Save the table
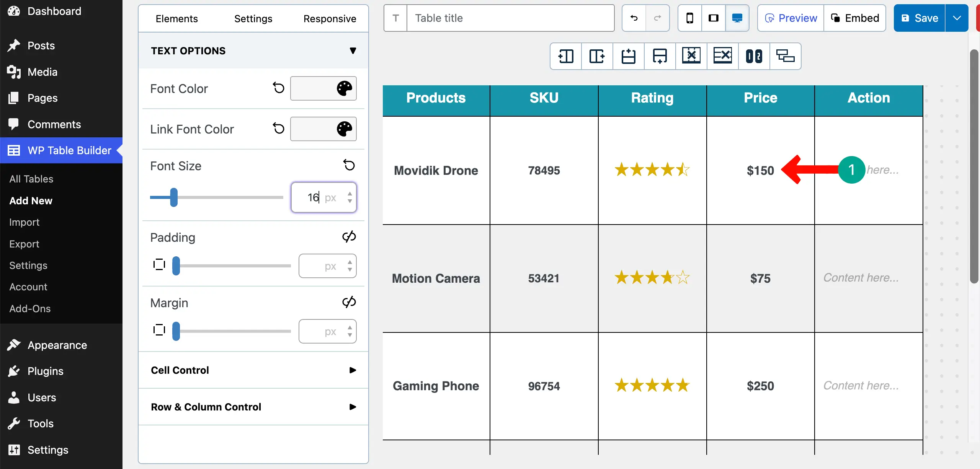This screenshot has width=980, height=469. (x=921, y=18)
